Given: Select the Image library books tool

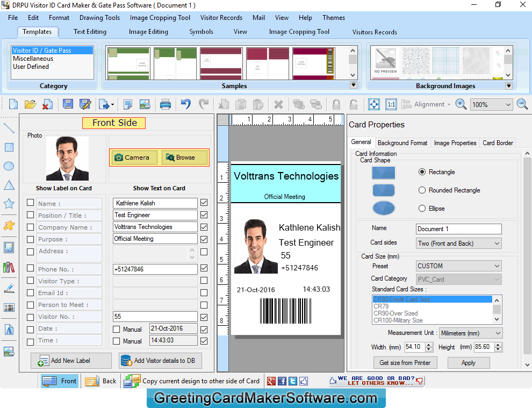Looking at the screenshot, I should 9,268.
